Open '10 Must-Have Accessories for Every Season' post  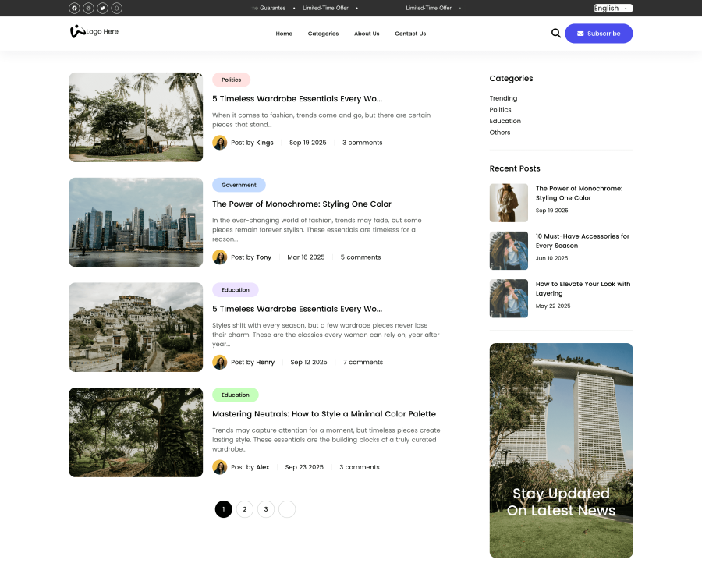click(x=582, y=241)
